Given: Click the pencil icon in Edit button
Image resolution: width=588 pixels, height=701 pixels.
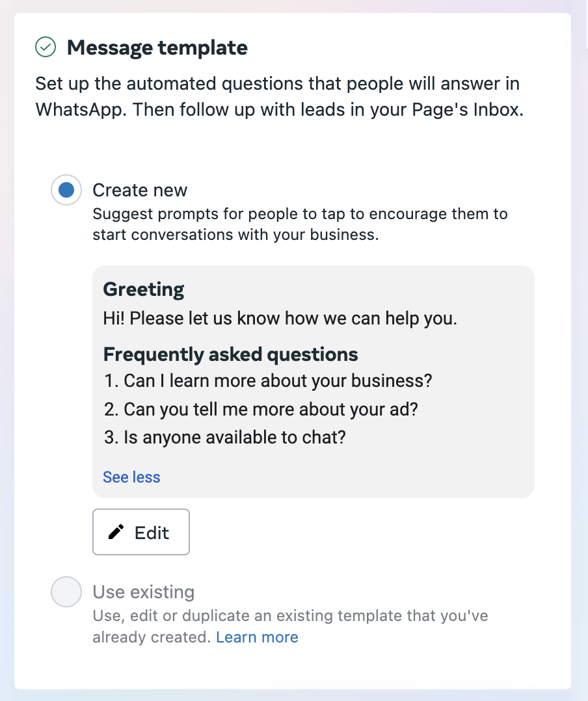Looking at the screenshot, I should [116, 532].
